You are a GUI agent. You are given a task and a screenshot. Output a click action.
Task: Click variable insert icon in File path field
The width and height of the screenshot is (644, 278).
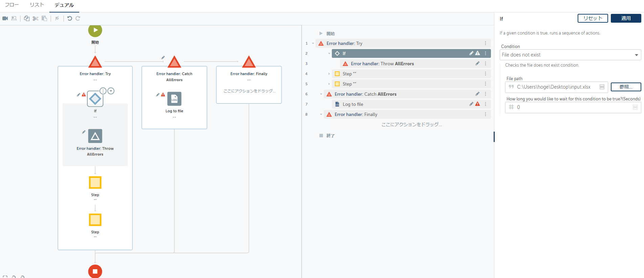602,87
